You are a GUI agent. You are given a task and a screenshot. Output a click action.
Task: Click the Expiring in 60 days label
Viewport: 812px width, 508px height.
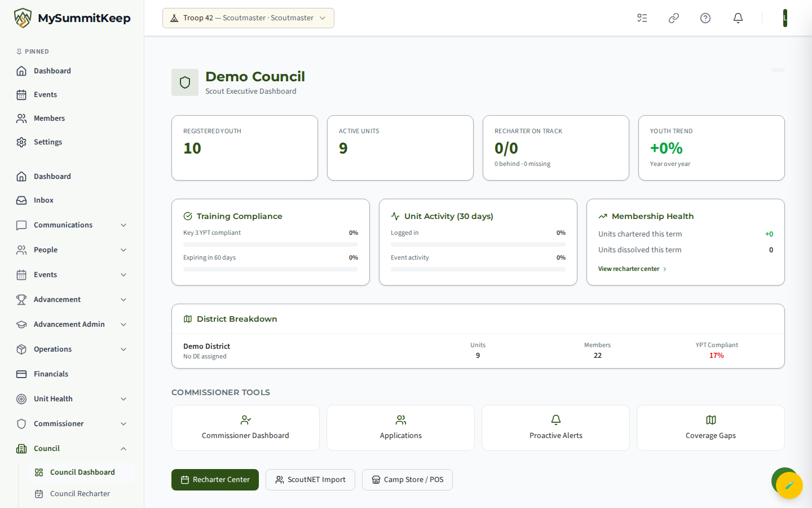[210, 257]
